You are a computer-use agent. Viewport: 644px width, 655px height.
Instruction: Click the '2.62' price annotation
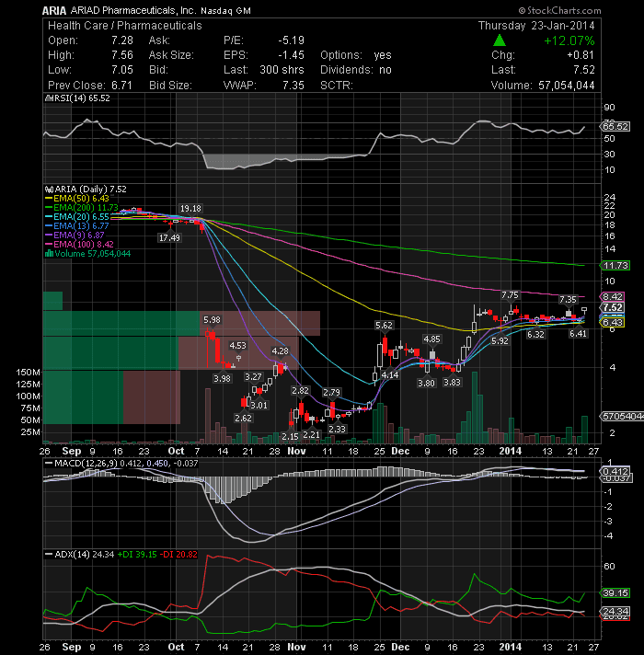click(x=243, y=419)
